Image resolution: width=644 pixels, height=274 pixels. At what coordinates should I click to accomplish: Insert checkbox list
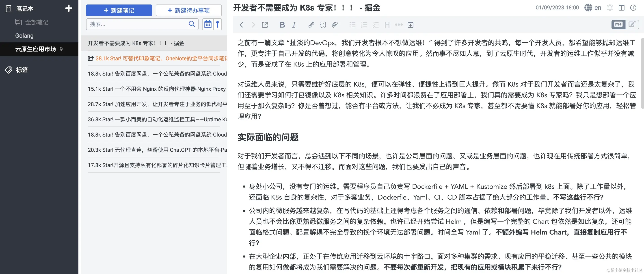pos(376,24)
